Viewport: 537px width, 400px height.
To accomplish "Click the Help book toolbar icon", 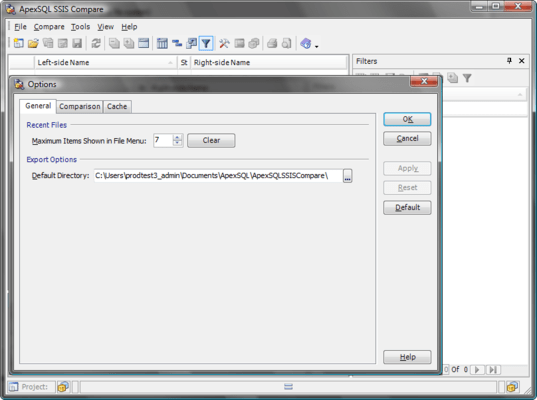I will [x=305, y=43].
